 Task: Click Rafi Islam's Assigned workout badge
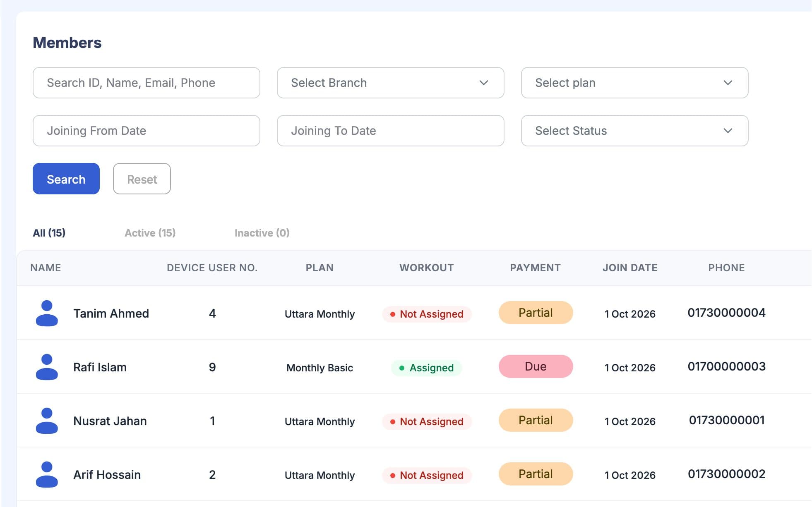pyautogui.click(x=427, y=368)
